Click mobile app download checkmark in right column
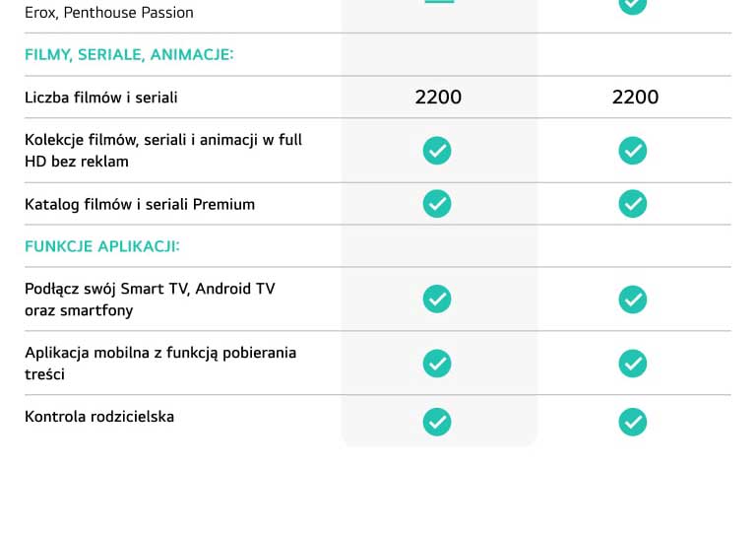 tap(633, 364)
